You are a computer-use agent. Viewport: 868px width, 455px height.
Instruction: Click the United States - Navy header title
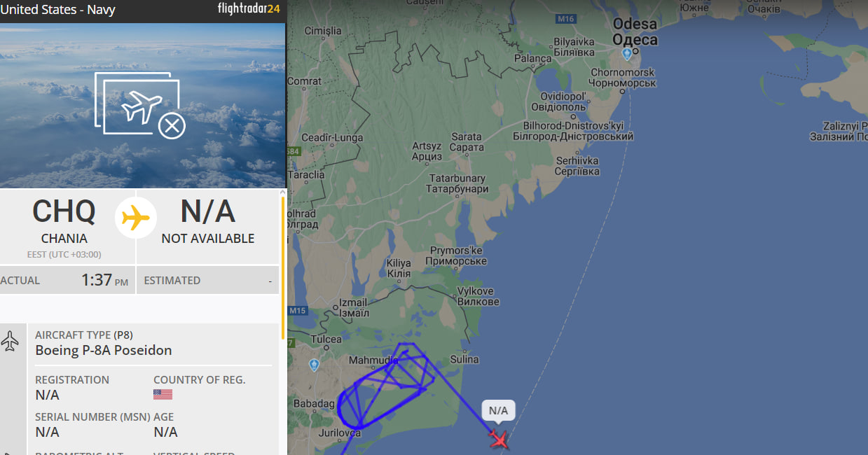57,10
